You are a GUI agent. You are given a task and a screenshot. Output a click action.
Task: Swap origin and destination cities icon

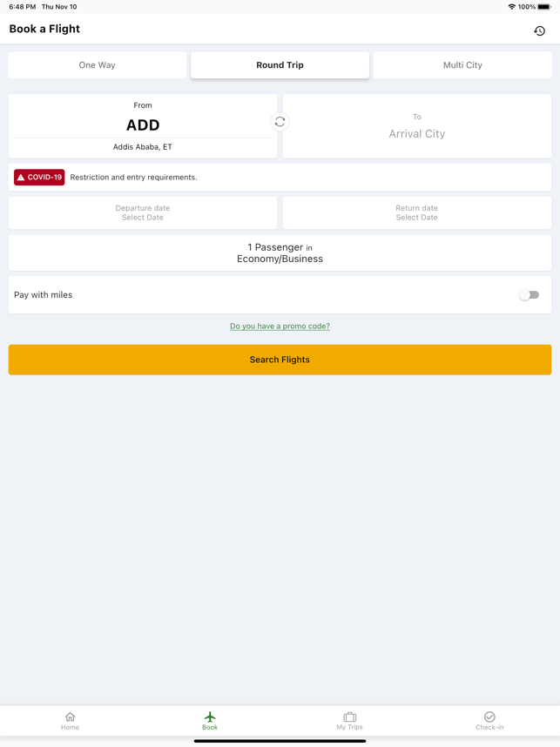coord(280,122)
